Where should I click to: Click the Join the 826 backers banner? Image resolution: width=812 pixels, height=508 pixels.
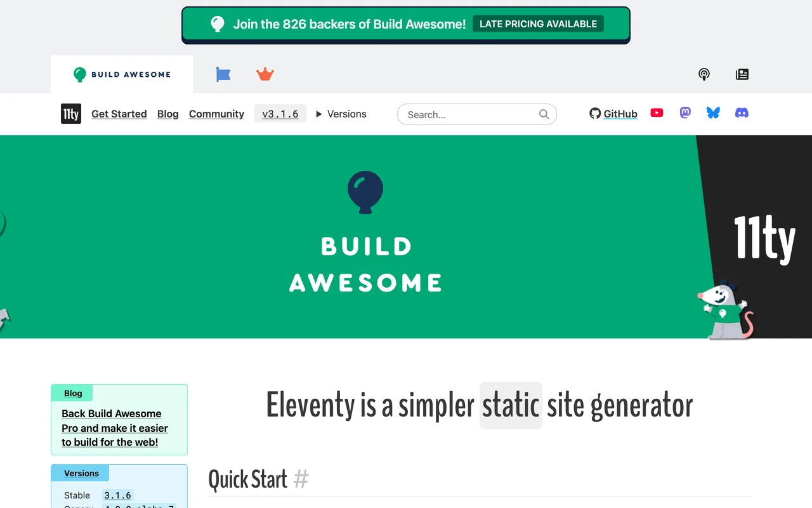point(406,24)
